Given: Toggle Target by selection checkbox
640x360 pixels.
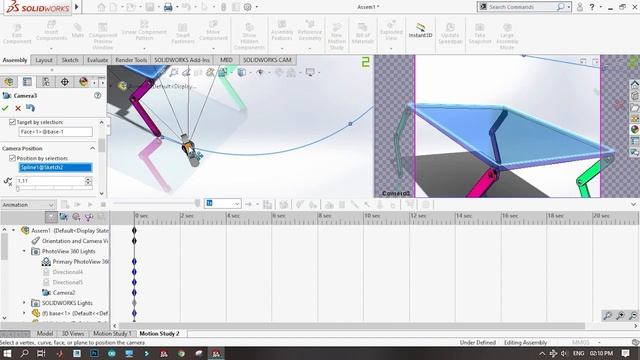Looking at the screenshot, I should pos(12,122).
